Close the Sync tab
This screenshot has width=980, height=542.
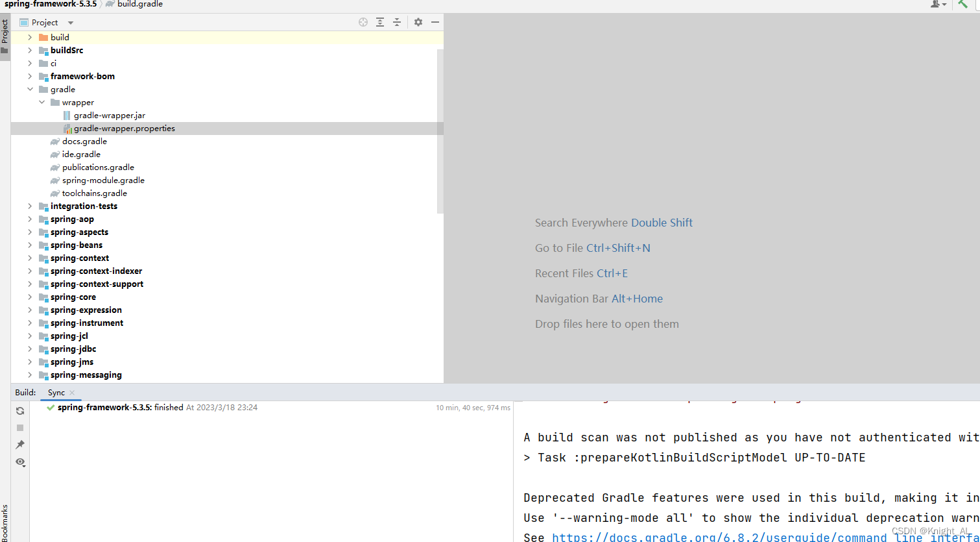(72, 393)
